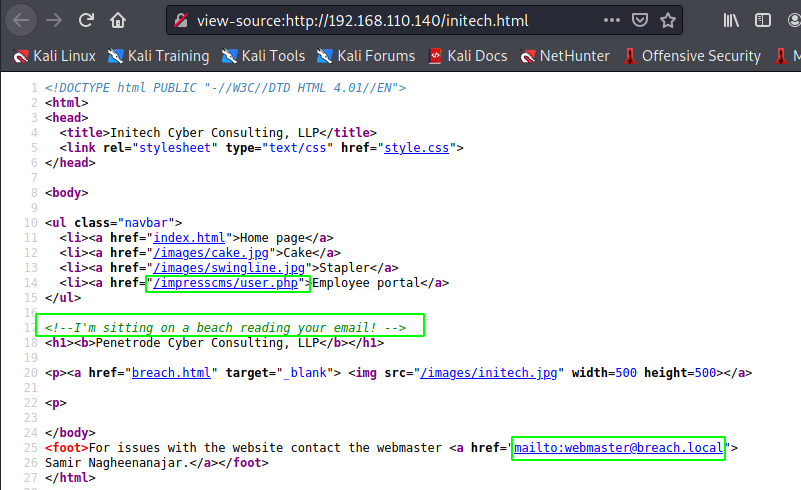Open the breach.html link
The height and width of the screenshot is (490, 801).
coord(171,372)
